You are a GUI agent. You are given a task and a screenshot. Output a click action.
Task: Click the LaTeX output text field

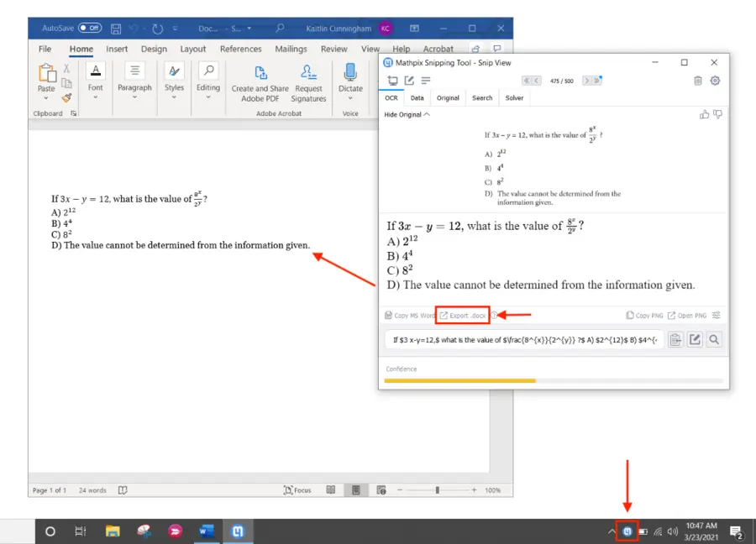click(524, 340)
